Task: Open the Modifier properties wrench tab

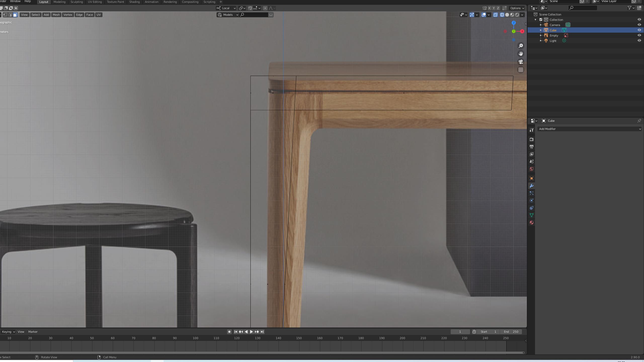Action: pos(531,186)
